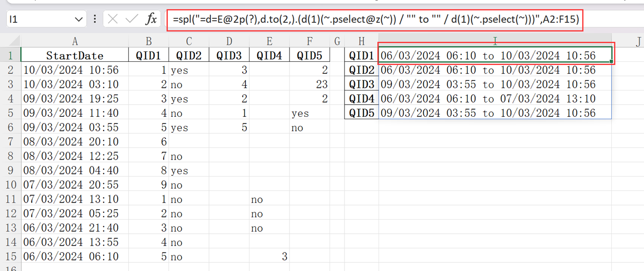Screen dimensions: 644x271
Task: Click the Enter checkmark icon in formula bar
Action: [132, 19]
